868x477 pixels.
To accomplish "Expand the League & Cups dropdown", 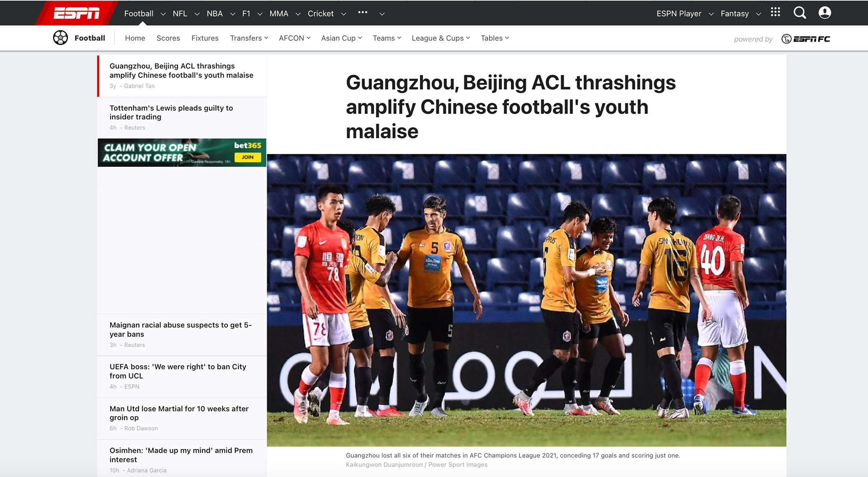I will pos(441,38).
